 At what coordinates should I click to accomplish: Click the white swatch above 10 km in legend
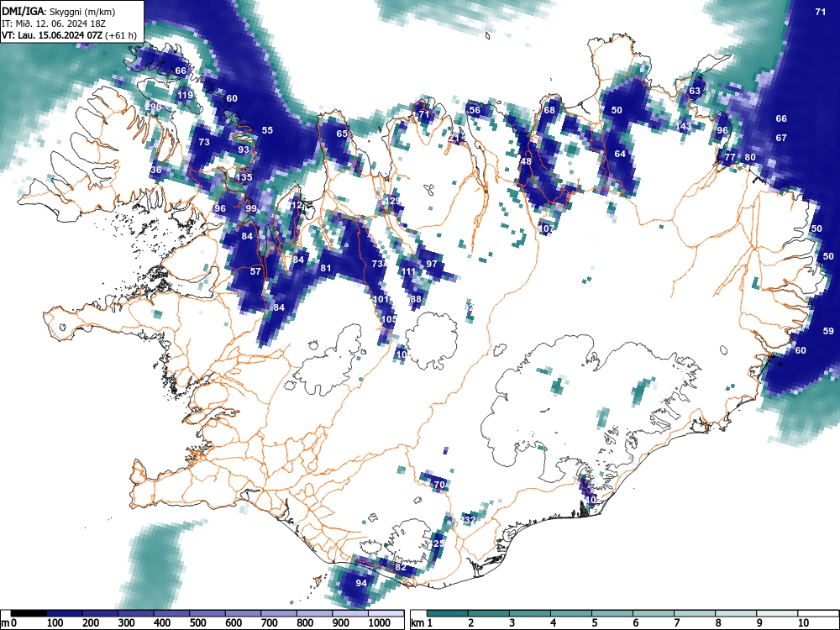pos(818,613)
